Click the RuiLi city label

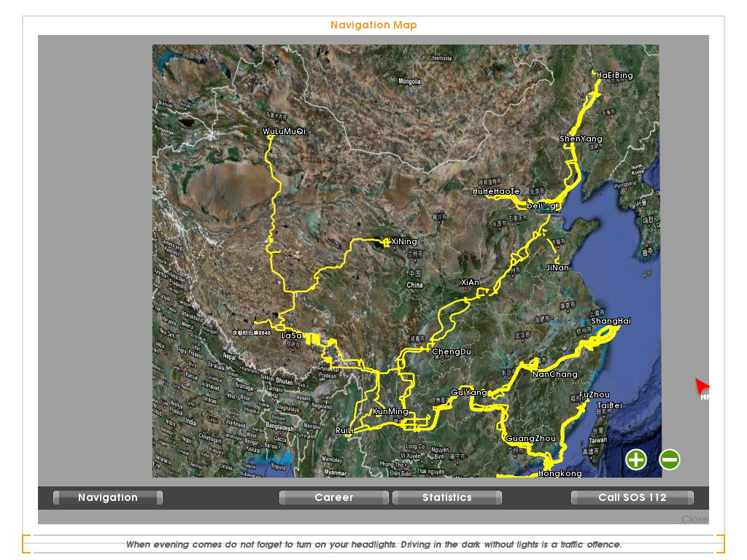tap(344, 430)
